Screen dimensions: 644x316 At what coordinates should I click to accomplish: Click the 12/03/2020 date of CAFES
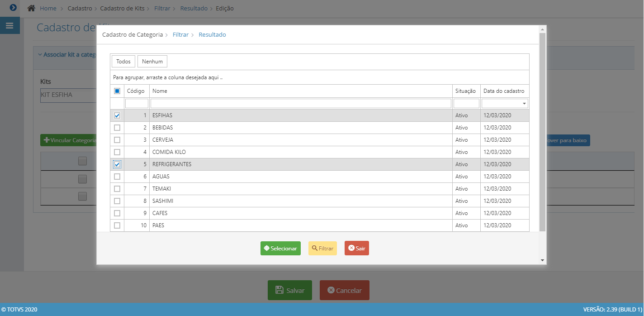click(x=505, y=213)
